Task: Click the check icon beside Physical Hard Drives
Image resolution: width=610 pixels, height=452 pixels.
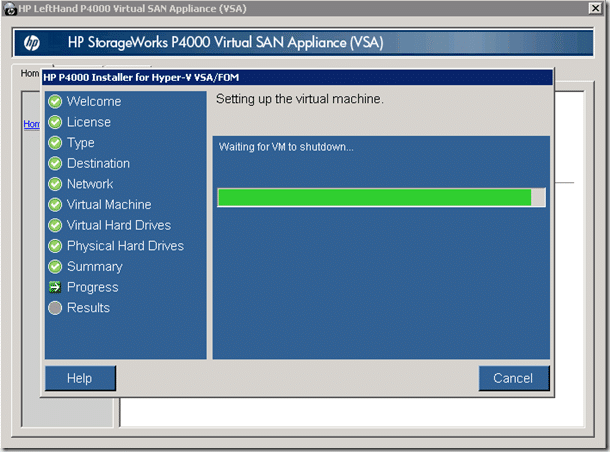Action: (x=55, y=246)
